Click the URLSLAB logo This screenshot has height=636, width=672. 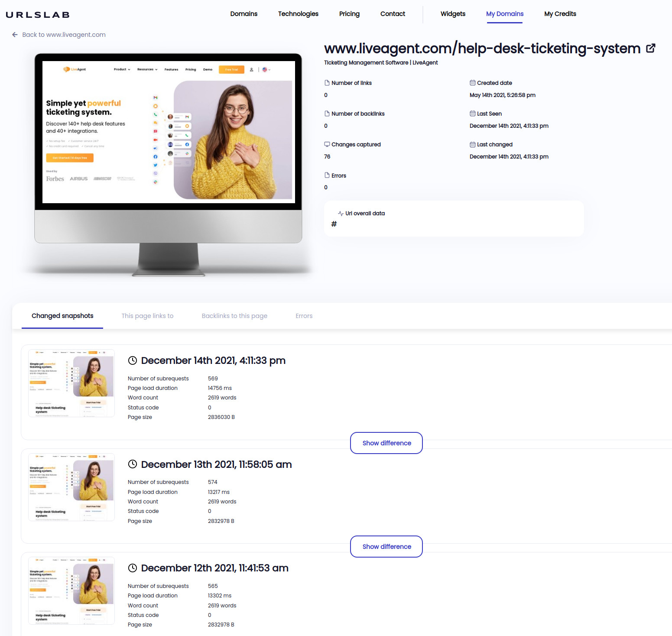pyautogui.click(x=37, y=14)
